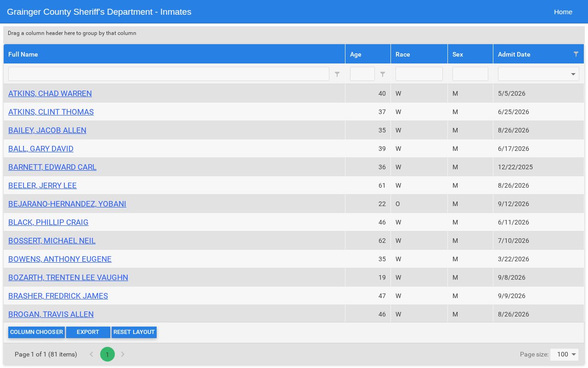Open the Full Name filter operation icon
The width and height of the screenshot is (588, 368).
[337, 74]
